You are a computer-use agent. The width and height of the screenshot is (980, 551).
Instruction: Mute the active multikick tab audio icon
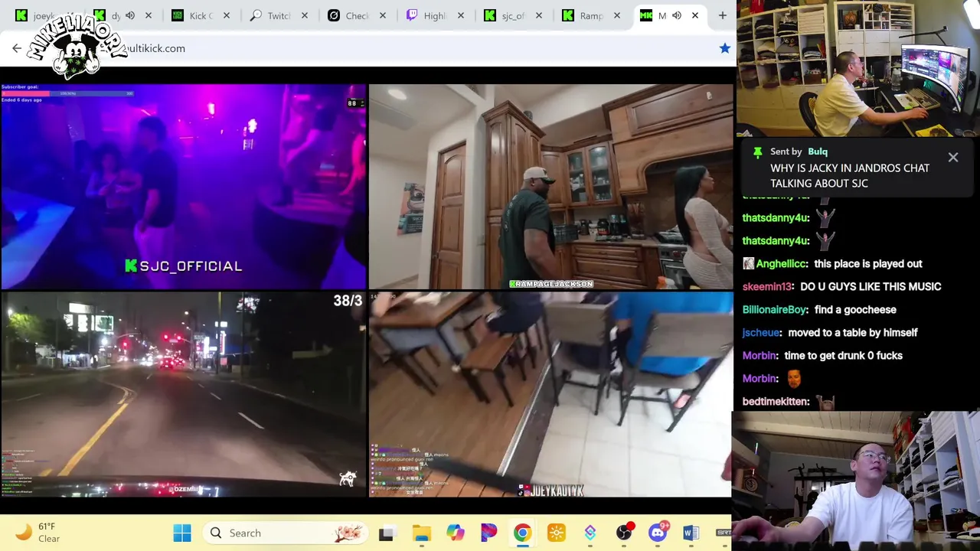coord(677,15)
